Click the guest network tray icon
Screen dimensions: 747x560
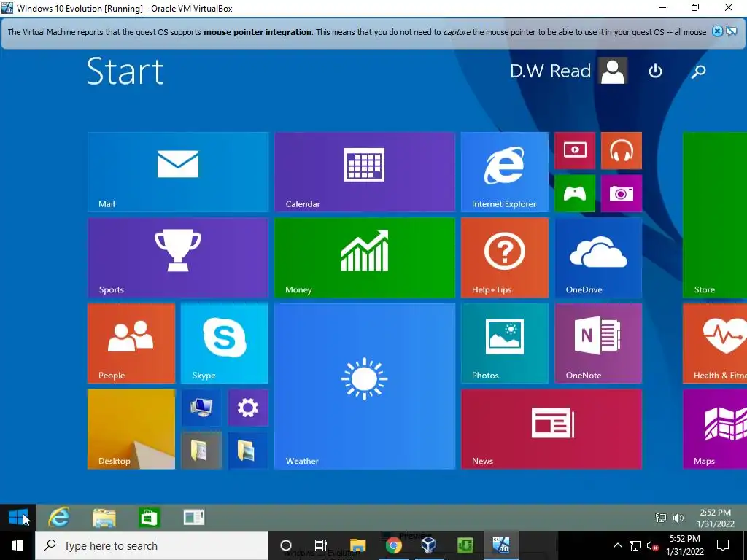(661, 518)
